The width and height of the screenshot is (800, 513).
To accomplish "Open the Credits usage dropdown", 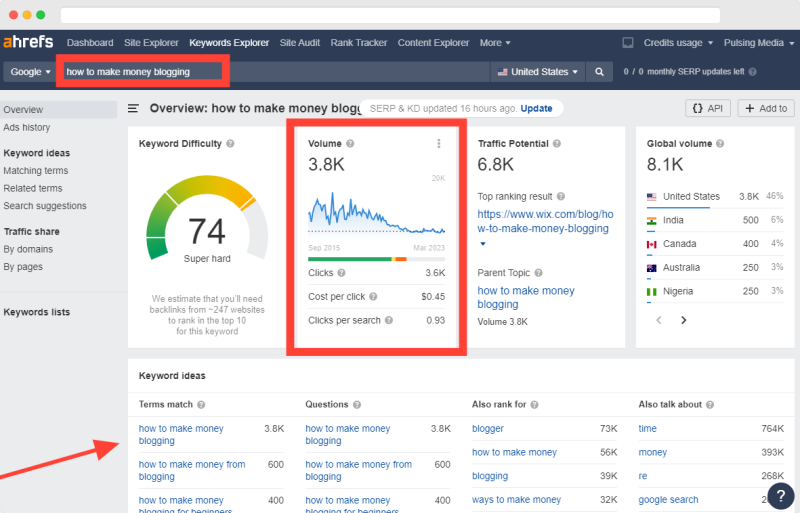I will tap(678, 43).
